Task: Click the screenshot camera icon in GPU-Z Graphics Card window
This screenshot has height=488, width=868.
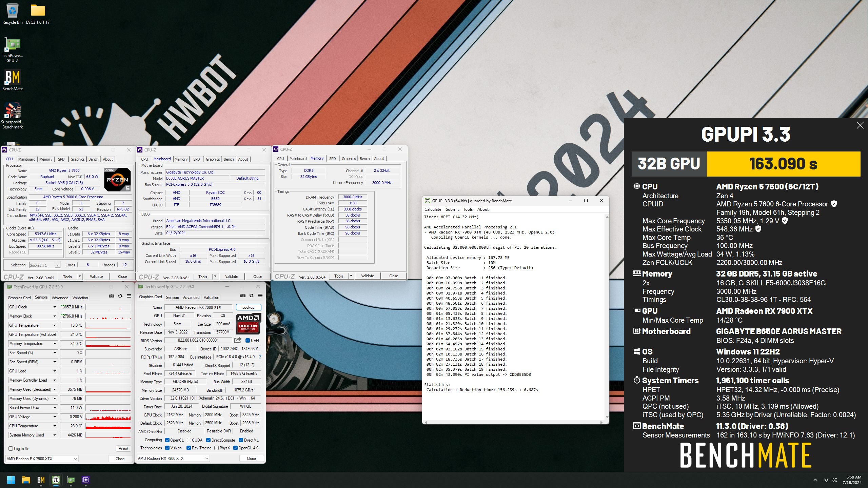Action: (x=242, y=296)
